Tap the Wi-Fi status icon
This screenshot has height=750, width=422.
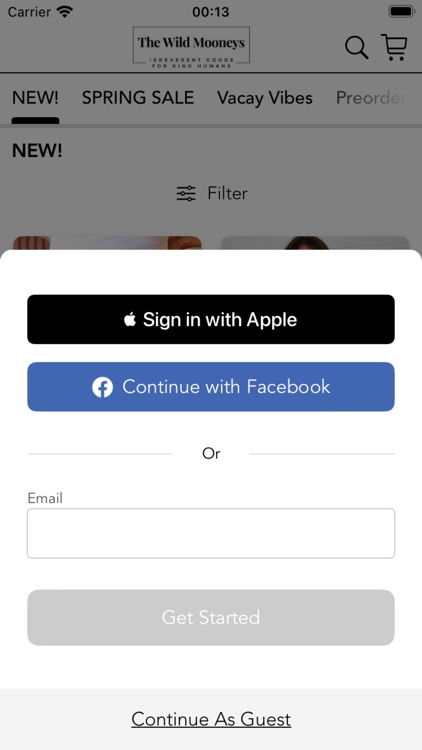point(64,11)
